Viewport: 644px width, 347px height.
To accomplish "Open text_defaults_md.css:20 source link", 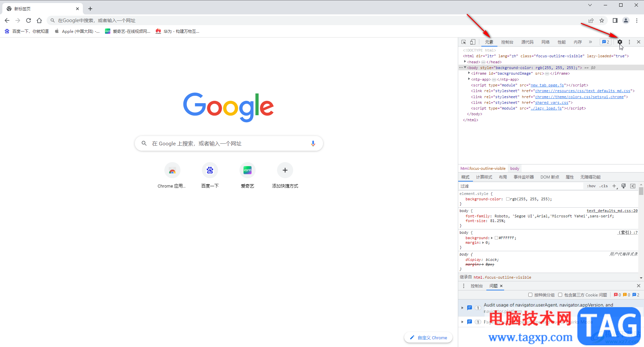I will 612,211.
